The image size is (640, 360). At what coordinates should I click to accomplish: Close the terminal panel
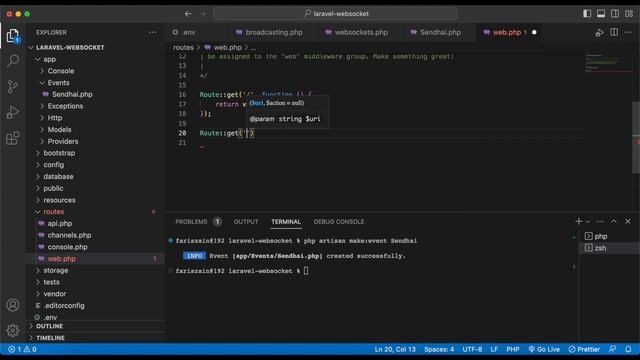(x=628, y=221)
